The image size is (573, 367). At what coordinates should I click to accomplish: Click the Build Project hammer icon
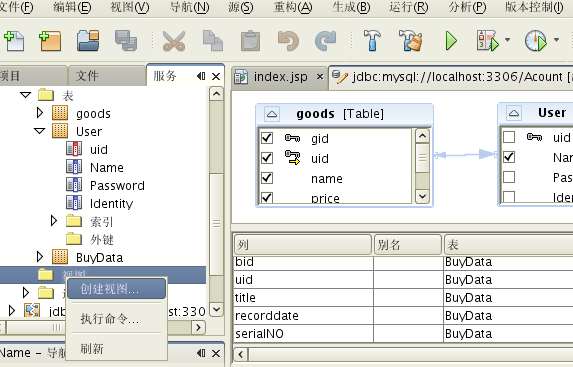(x=372, y=41)
